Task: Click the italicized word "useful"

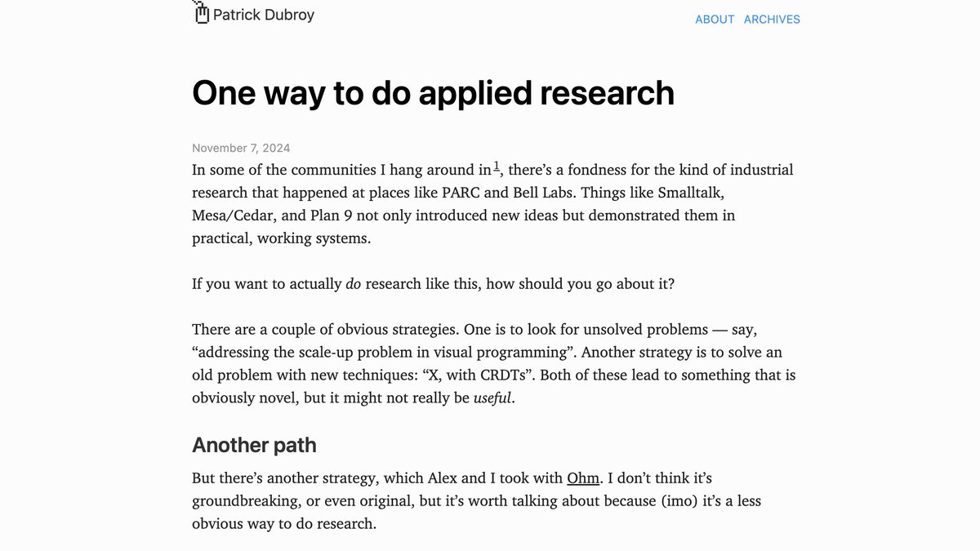Action: click(493, 398)
